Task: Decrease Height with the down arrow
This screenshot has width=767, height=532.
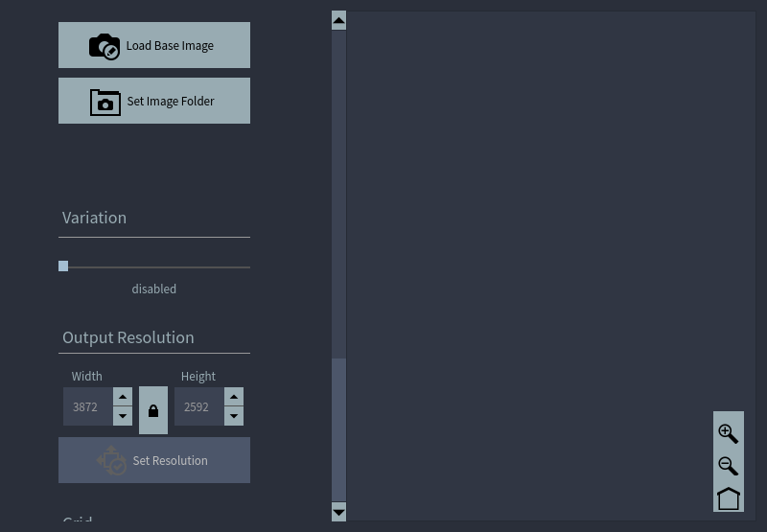Action: tap(234, 416)
